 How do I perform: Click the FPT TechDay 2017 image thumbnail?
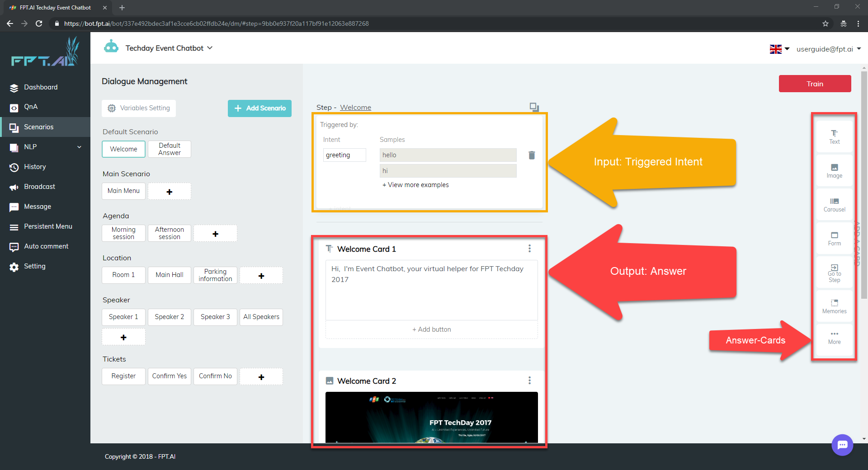[x=432, y=417]
